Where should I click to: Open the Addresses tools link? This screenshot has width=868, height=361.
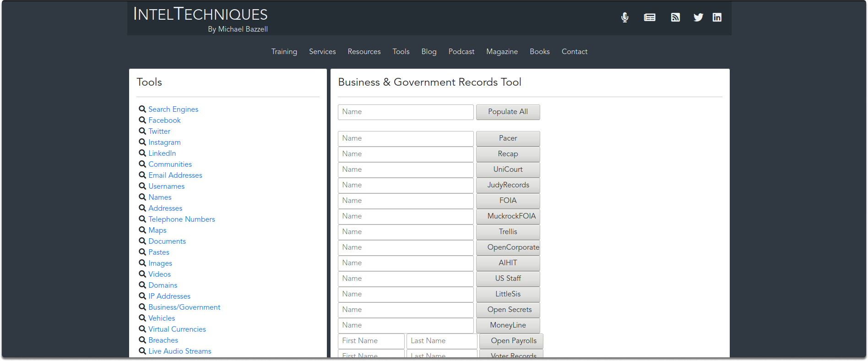(165, 208)
